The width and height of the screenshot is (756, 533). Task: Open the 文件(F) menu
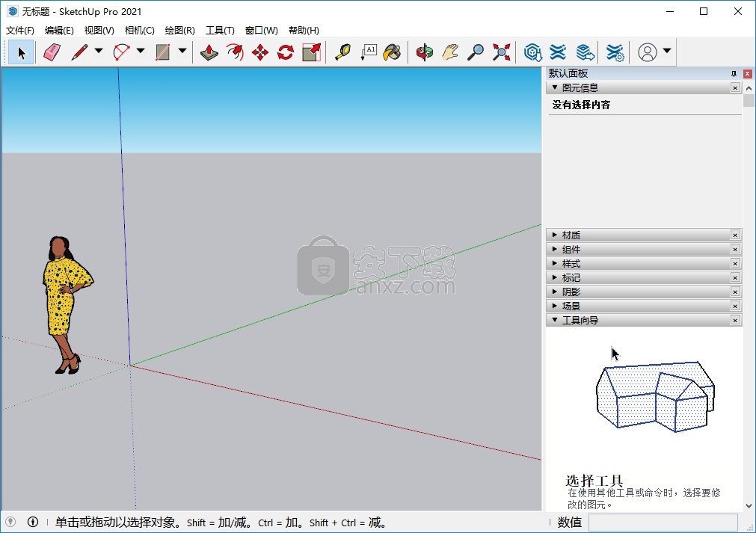(x=19, y=31)
